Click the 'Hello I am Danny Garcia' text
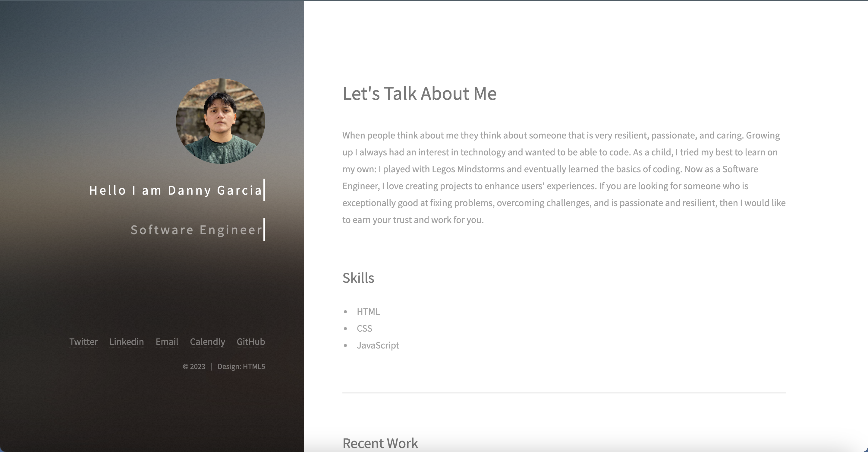This screenshot has width=868, height=452. [175, 190]
